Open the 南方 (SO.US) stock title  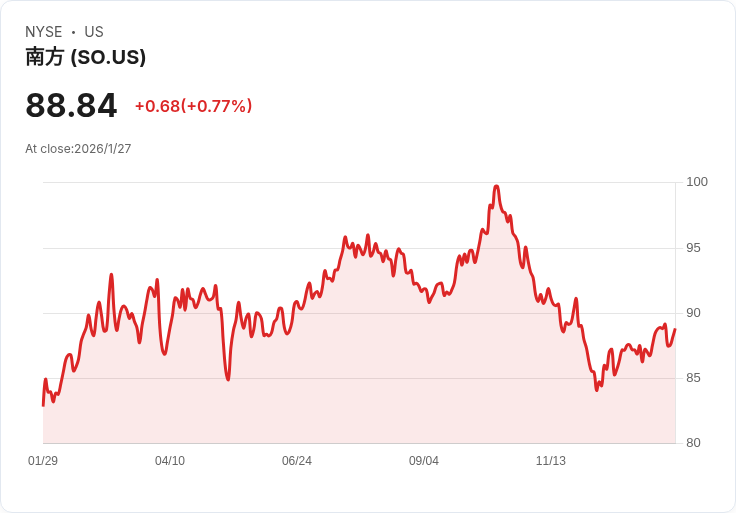pyautogui.click(x=86, y=57)
